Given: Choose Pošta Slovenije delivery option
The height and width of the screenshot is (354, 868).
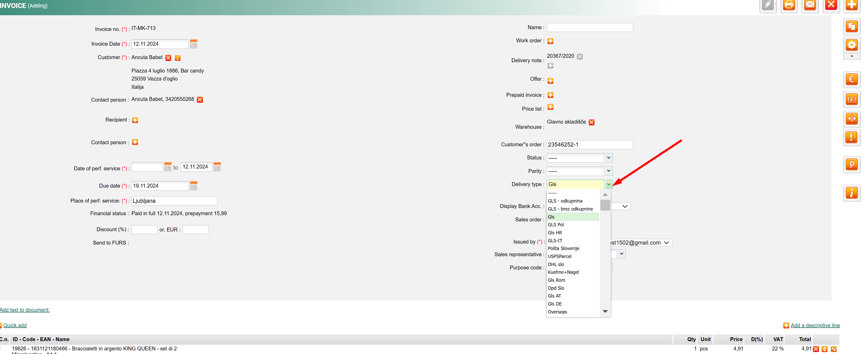Looking at the screenshot, I should [x=563, y=248].
